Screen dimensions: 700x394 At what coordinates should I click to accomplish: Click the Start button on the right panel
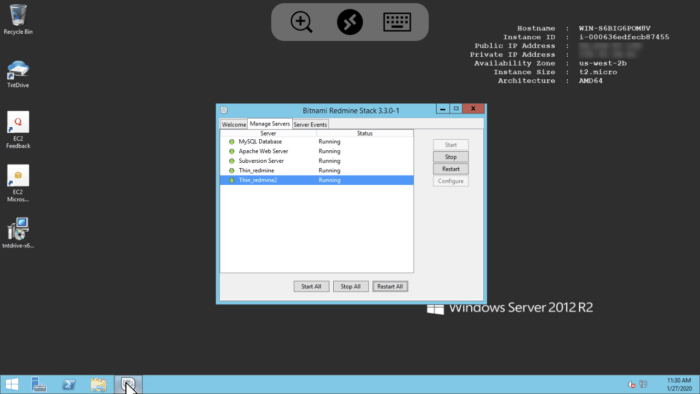(x=450, y=145)
